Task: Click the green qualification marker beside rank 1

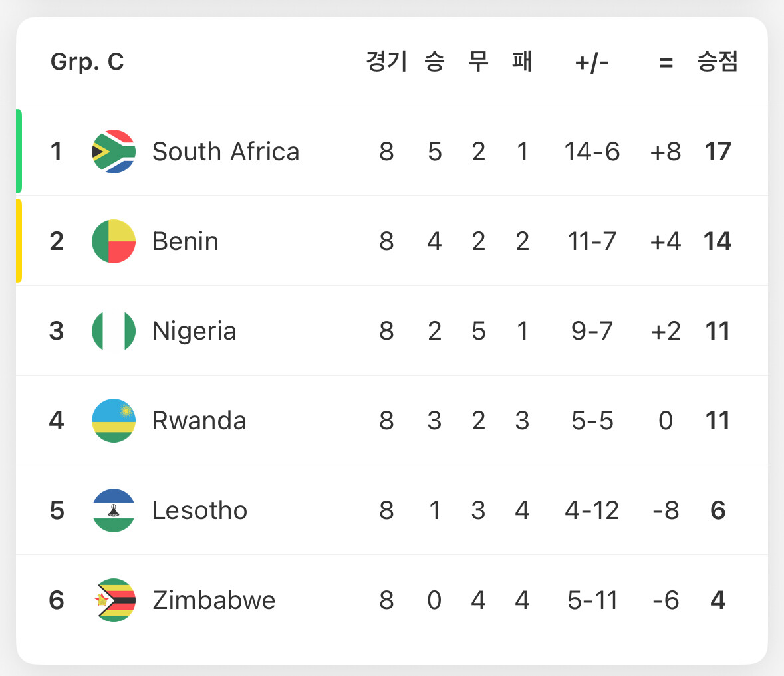Action: pyautogui.click(x=19, y=152)
